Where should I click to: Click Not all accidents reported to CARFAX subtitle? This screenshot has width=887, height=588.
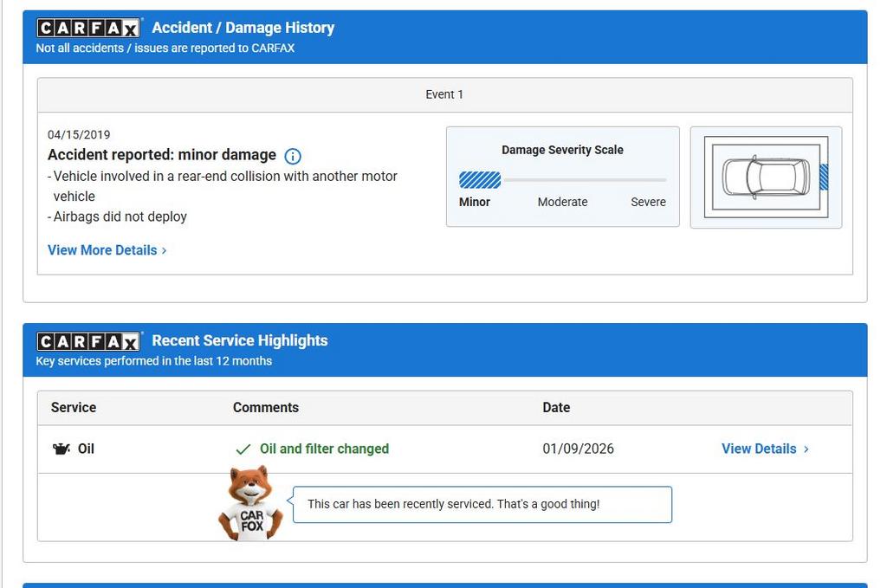point(165,48)
